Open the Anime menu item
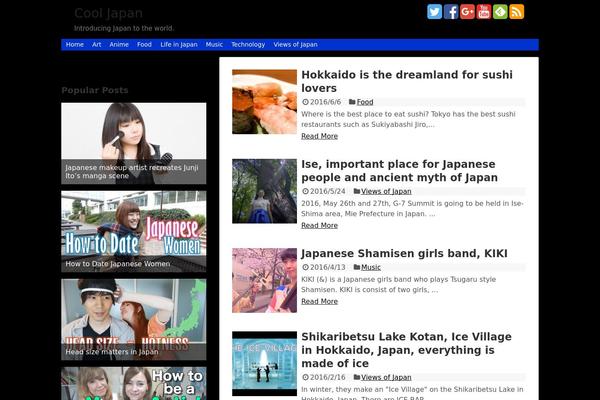The height and width of the screenshot is (400, 600). [x=119, y=44]
